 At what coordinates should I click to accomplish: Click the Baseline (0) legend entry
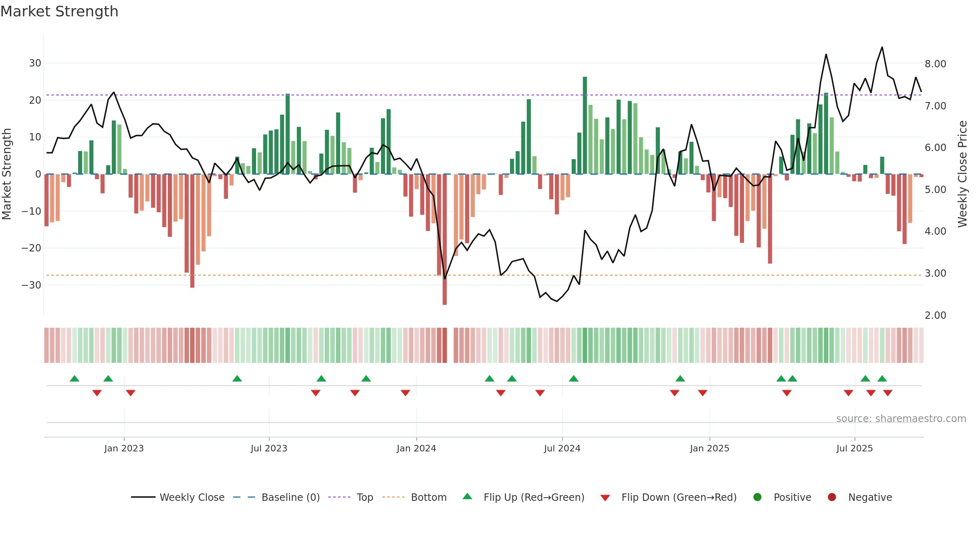click(x=276, y=497)
